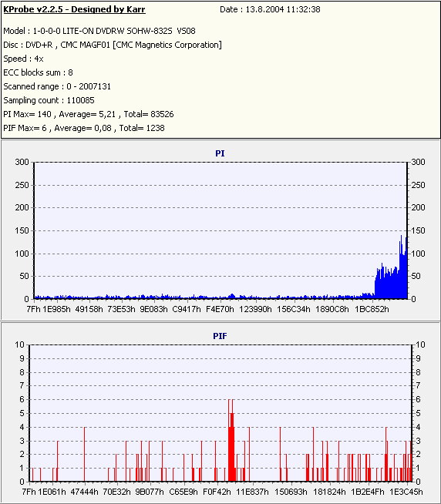The height and width of the screenshot is (504, 441).
Task: Click the red PIF bar of height 4 above 47444h
Action: (x=85, y=455)
